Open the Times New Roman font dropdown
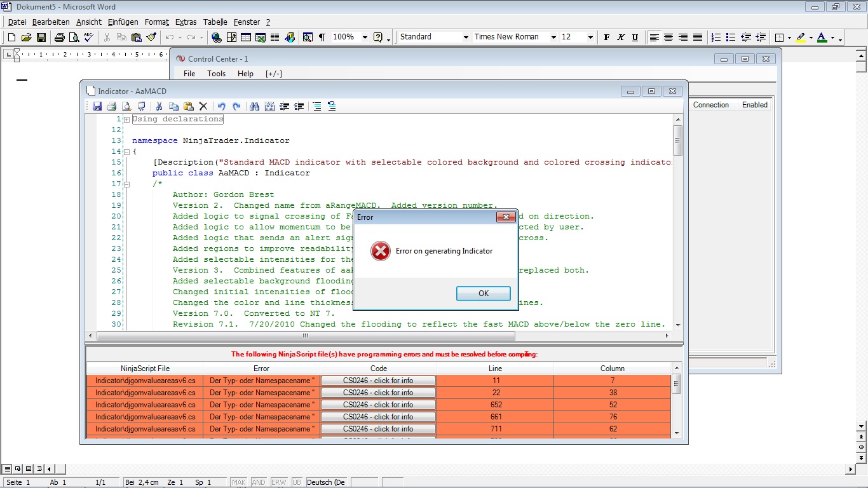This screenshot has height=488, width=868. click(x=553, y=37)
